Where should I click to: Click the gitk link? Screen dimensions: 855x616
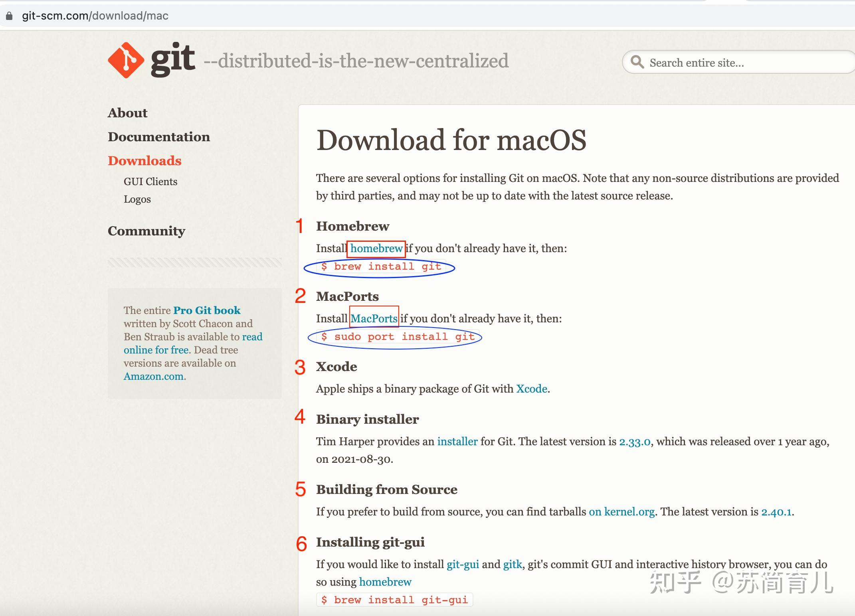[x=512, y=564]
